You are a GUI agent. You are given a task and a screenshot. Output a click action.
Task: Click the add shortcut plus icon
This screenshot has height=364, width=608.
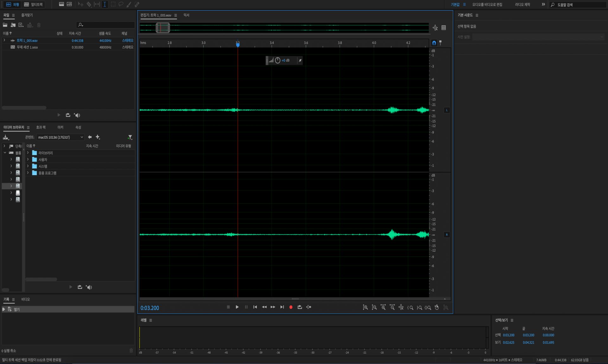[x=98, y=137]
